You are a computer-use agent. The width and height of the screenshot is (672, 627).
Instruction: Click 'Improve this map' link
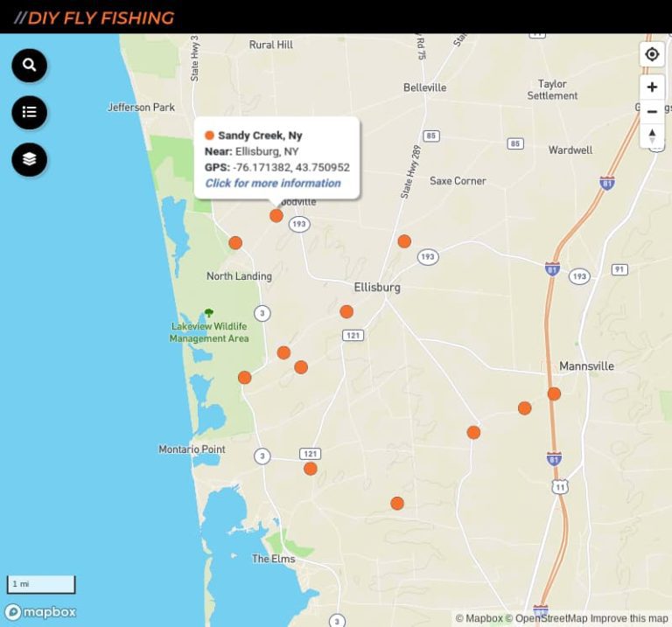pyautogui.click(x=629, y=618)
